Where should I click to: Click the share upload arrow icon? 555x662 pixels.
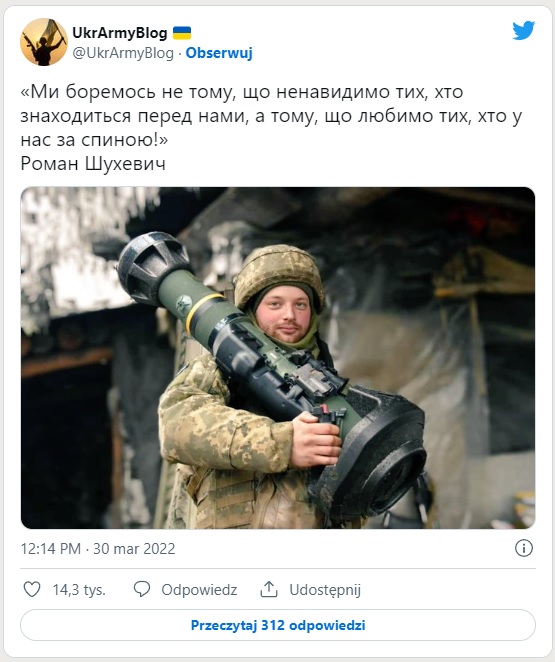[x=269, y=589]
